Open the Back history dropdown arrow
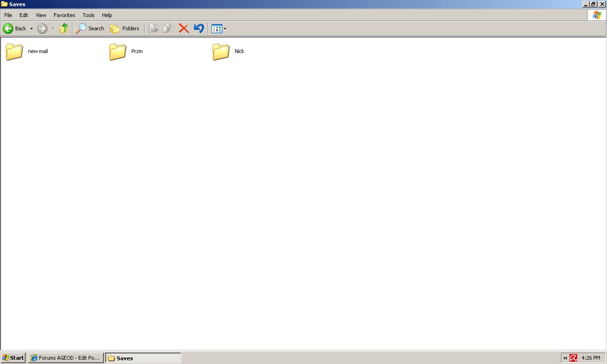This screenshot has height=364, width=607. (31, 28)
